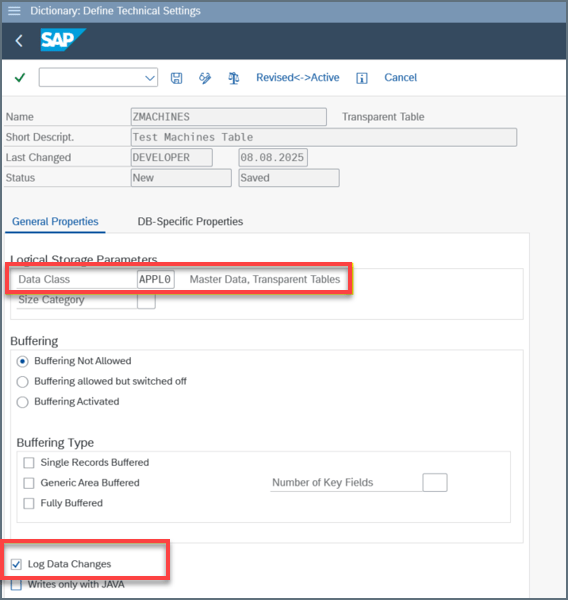Confirm with the green checkmark icon
Image resolution: width=568 pixels, height=600 pixels.
coord(20,78)
